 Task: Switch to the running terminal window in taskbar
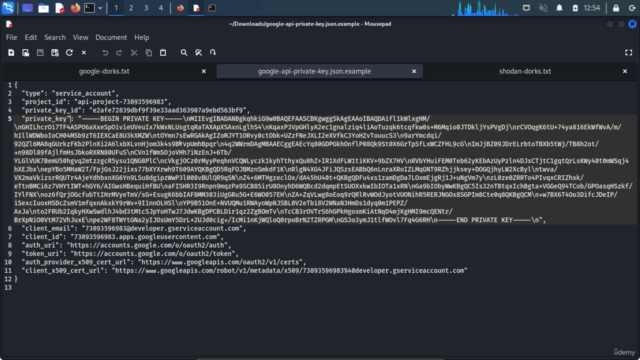click(x=212, y=8)
